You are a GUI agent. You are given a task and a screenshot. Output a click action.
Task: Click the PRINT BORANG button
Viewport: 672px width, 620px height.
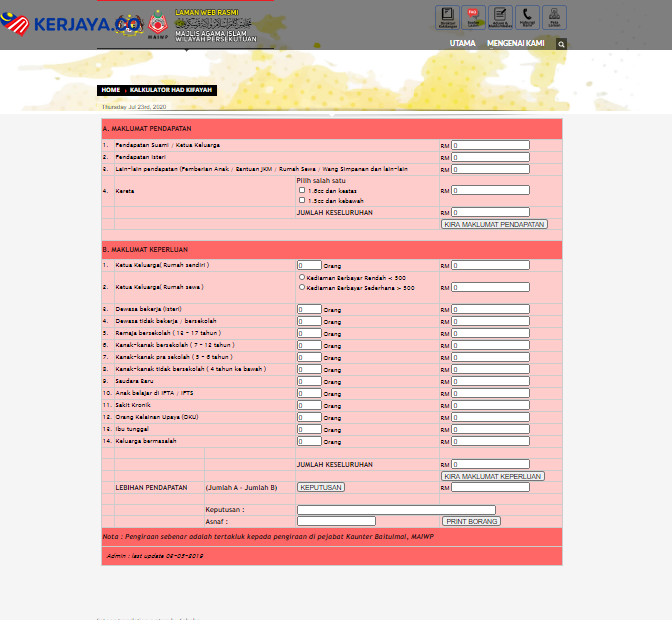tap(471, 521)
